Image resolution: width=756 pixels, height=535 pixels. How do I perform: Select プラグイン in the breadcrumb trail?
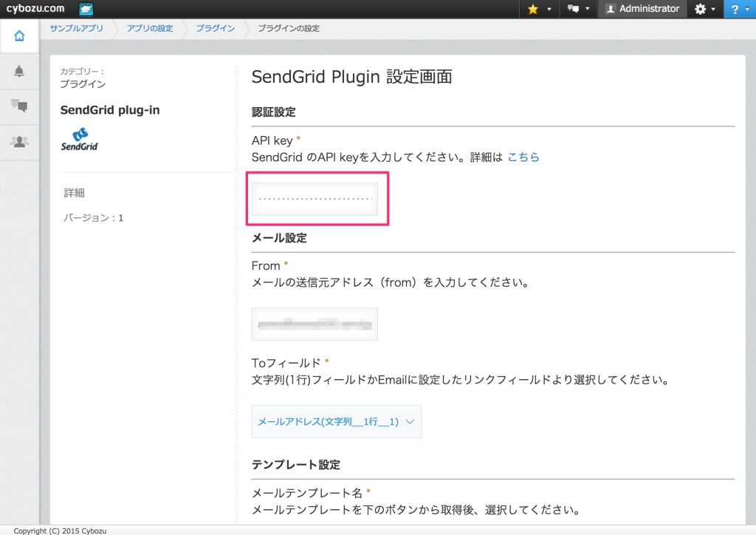click(x=214, y=27)
